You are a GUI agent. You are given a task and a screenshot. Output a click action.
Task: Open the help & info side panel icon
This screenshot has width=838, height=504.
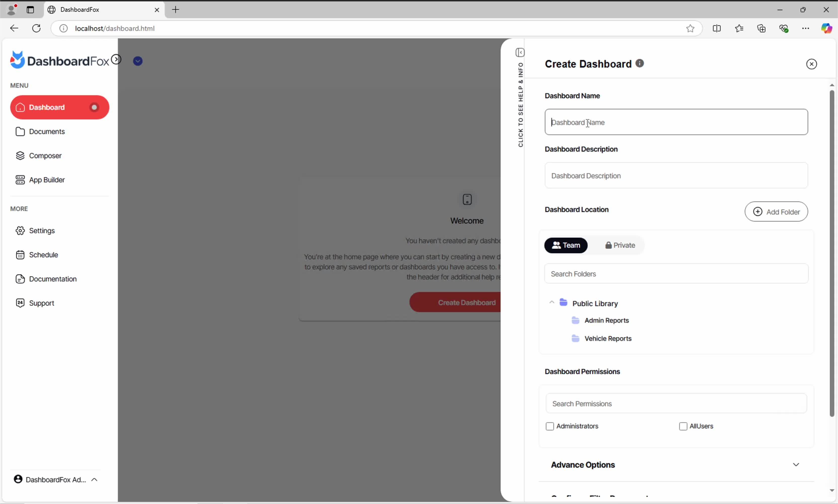(x=520, y=53)
